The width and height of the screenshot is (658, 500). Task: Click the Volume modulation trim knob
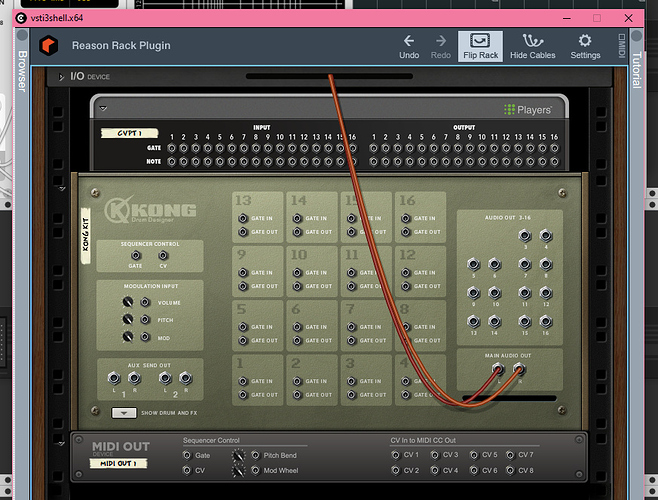(x=128, y=302)
